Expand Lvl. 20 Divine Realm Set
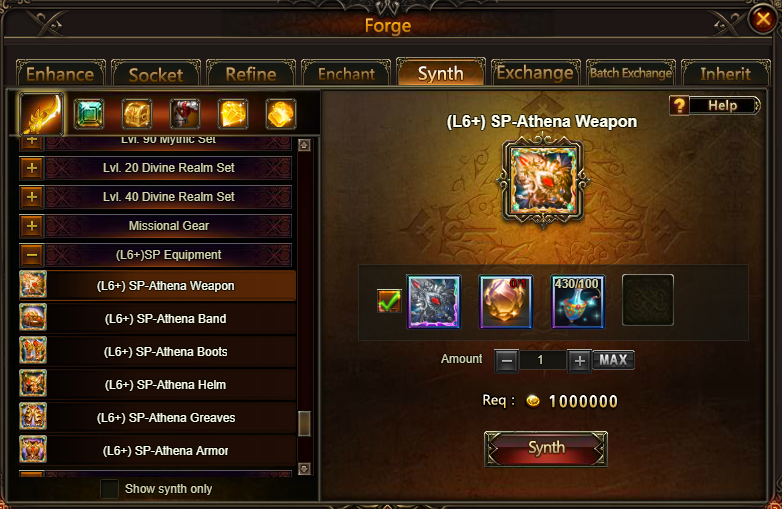 tap(31, 168)
